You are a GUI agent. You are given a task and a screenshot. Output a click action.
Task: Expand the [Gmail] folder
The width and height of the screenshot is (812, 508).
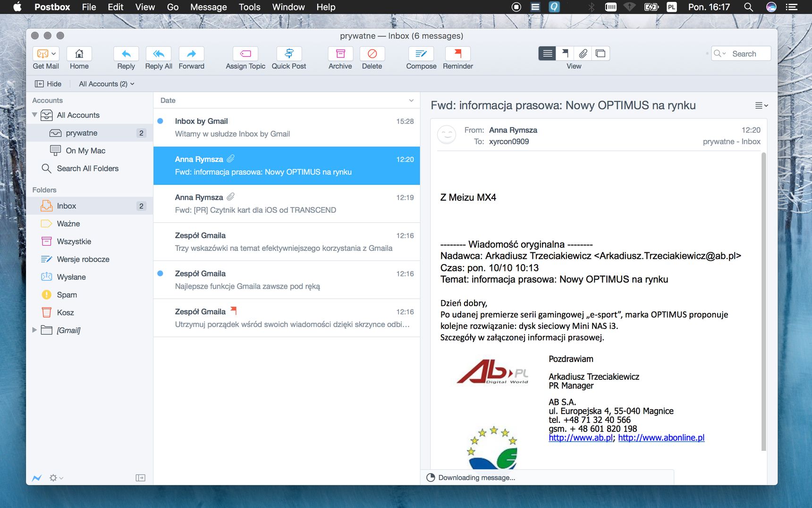pyautogui.click(x=34, y=330)
